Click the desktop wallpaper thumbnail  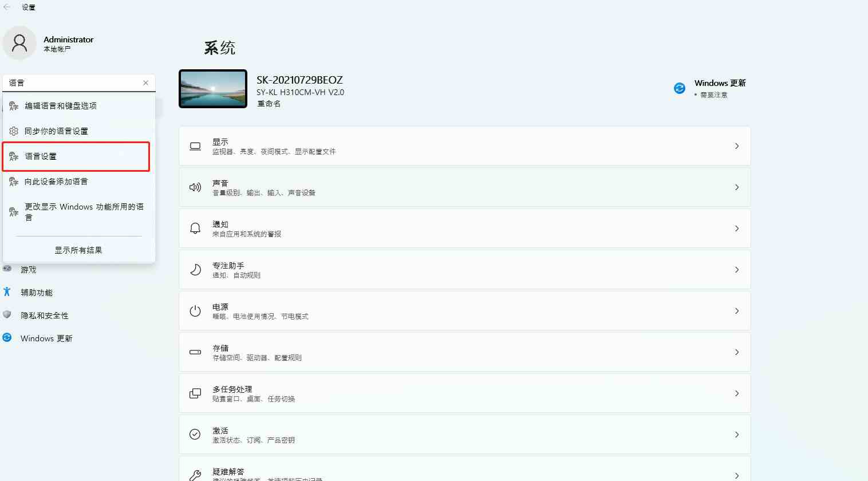click(x=213, y=89)
